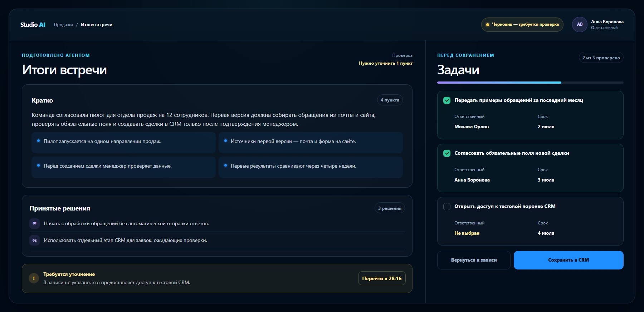
Task: Select 'Итоги встречи' breadcrumb item
Action: (x=97, y=25)
